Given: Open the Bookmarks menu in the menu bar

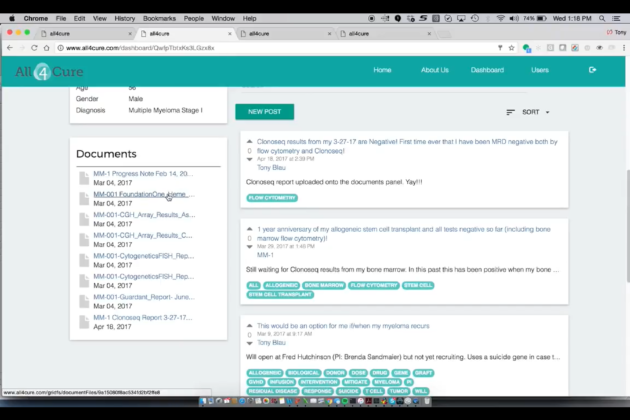Looking at the screenshot, I should click(159, 18).
